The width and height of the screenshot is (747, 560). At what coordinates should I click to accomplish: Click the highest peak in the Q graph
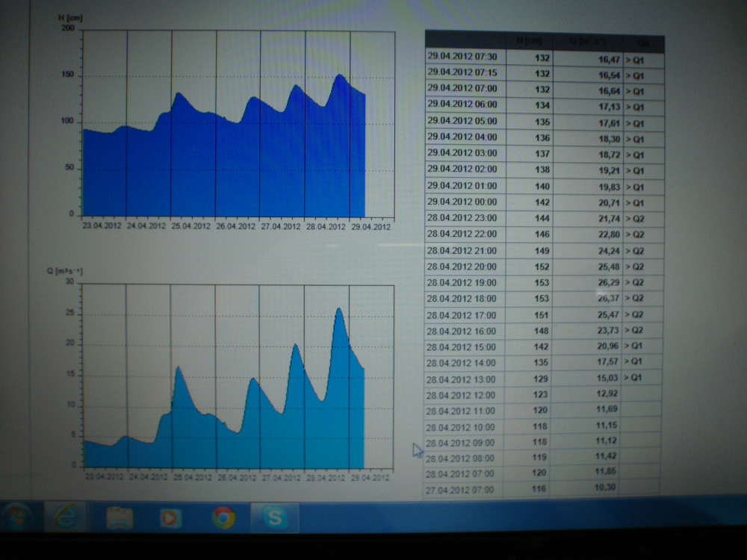338,308
